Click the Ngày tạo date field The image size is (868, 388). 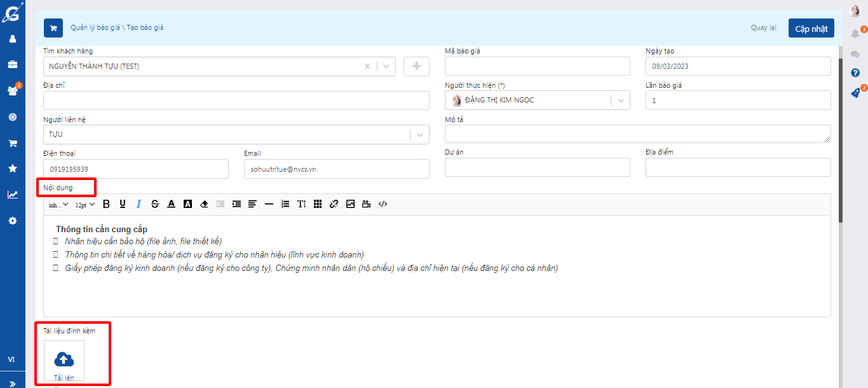pos(738,66)
